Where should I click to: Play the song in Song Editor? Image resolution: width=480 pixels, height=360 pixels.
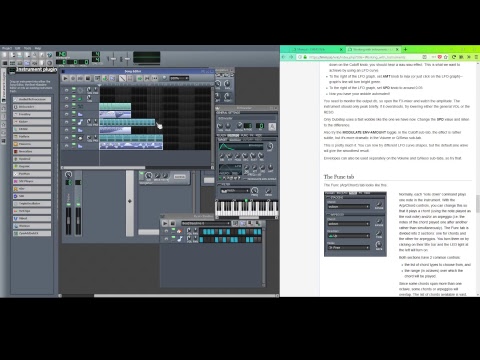[65, 78]
